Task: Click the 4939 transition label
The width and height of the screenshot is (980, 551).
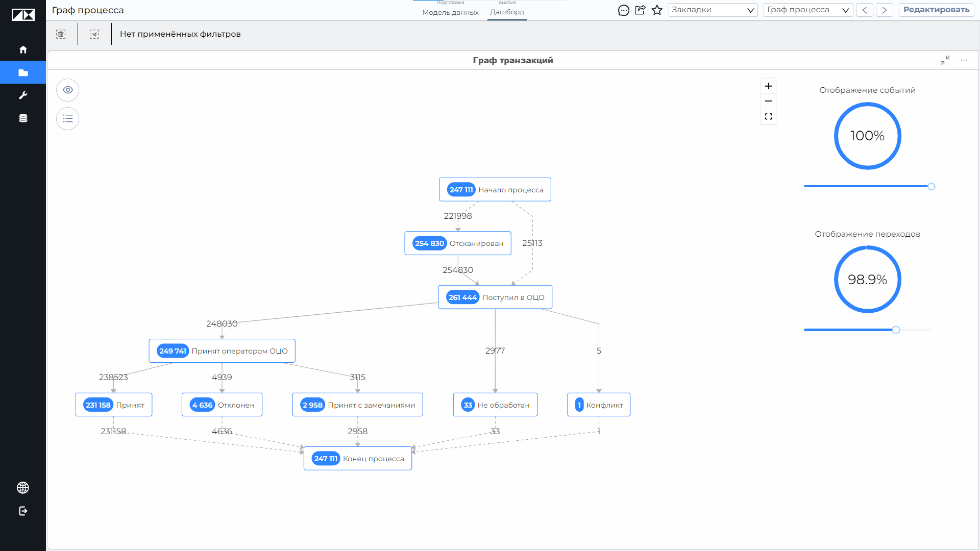Action: (x=222, y=378)
